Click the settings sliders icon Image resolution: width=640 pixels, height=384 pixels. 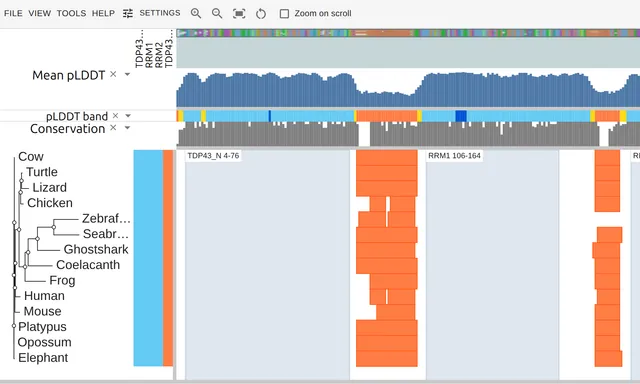(128, 13)
